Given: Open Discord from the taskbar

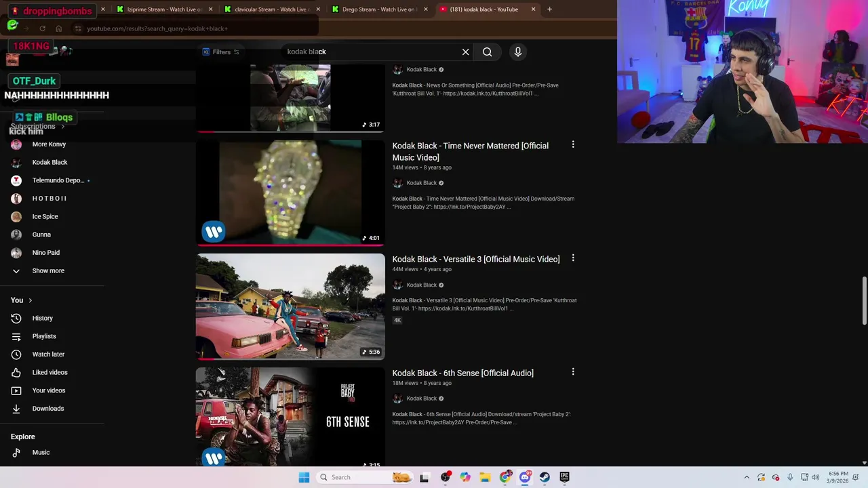Looking at the screenshot, I should (525, 477).
